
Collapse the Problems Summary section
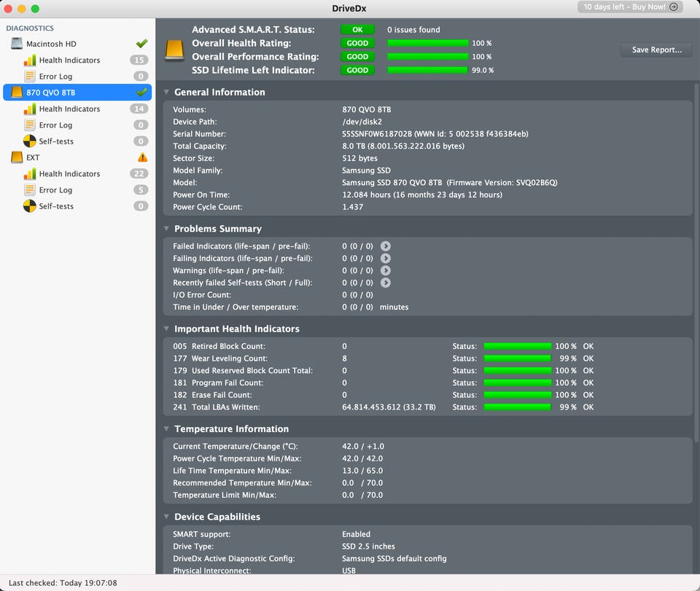[x=166, y=228]
